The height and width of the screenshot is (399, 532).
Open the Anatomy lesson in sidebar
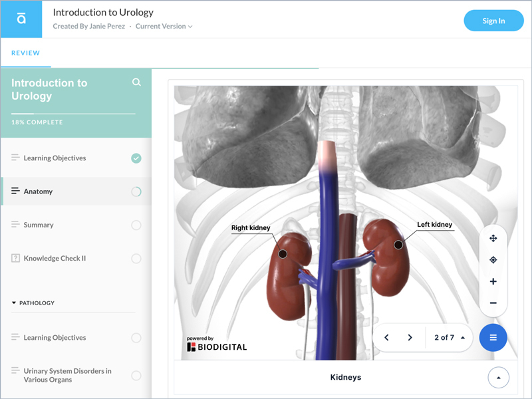pos(38,192)
